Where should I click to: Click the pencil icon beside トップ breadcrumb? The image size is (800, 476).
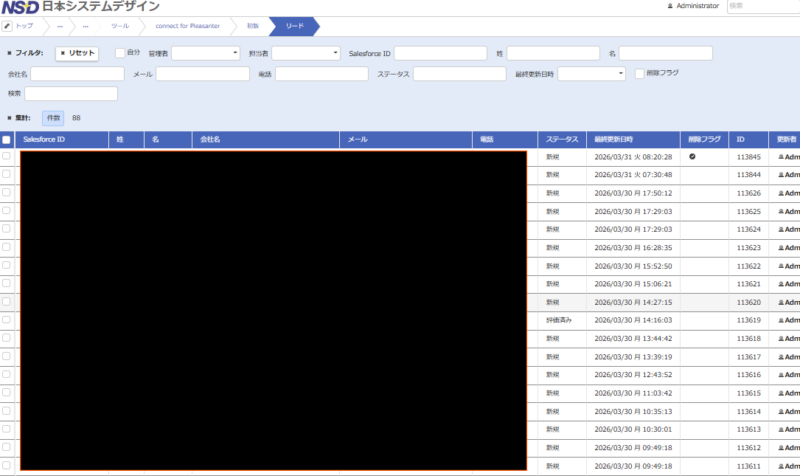pos(8,24)
